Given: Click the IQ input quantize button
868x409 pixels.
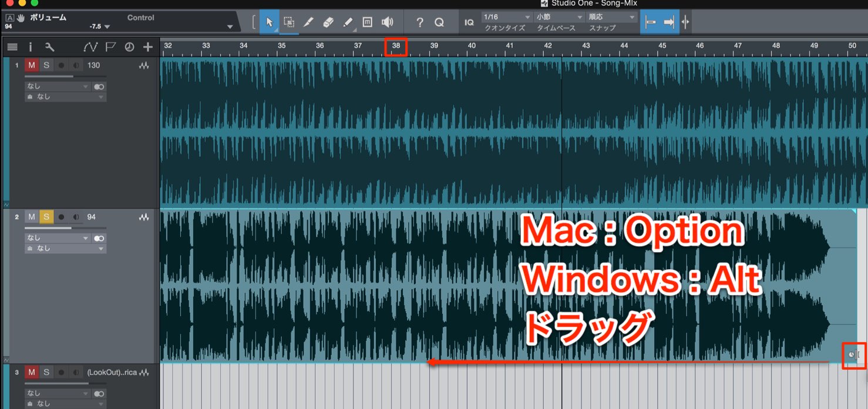Looking at the screenshot, I should (x=469, y=22).
